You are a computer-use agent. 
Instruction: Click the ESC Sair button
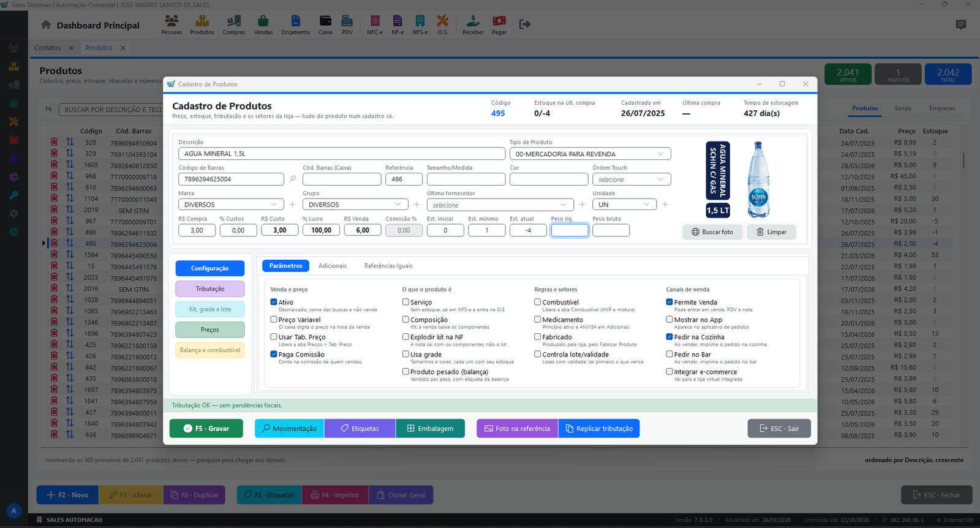click(x=779, y=429)
